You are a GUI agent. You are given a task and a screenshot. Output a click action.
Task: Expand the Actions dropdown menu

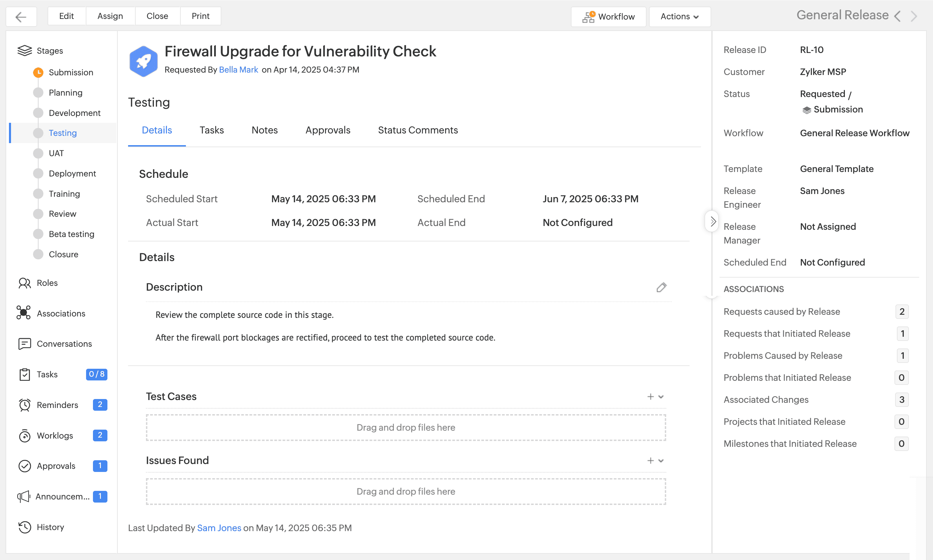(679, 17)
